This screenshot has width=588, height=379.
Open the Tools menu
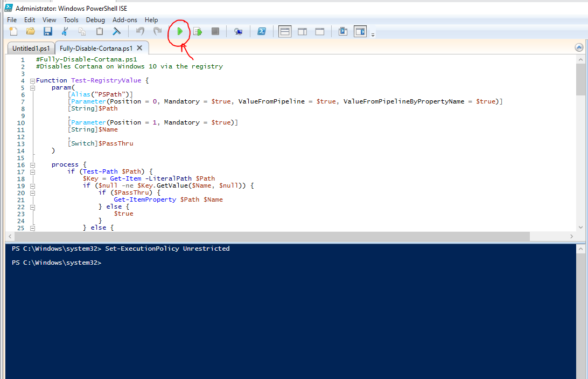click(x=71, y=20)
